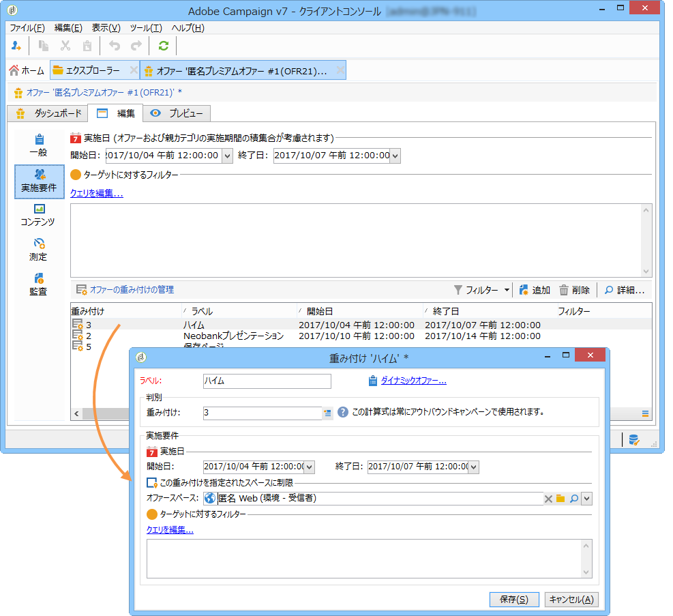The width and height of the screenshot is (673, 616).
Task: Open the フィルター dropdown arrow
Action: 507,290
